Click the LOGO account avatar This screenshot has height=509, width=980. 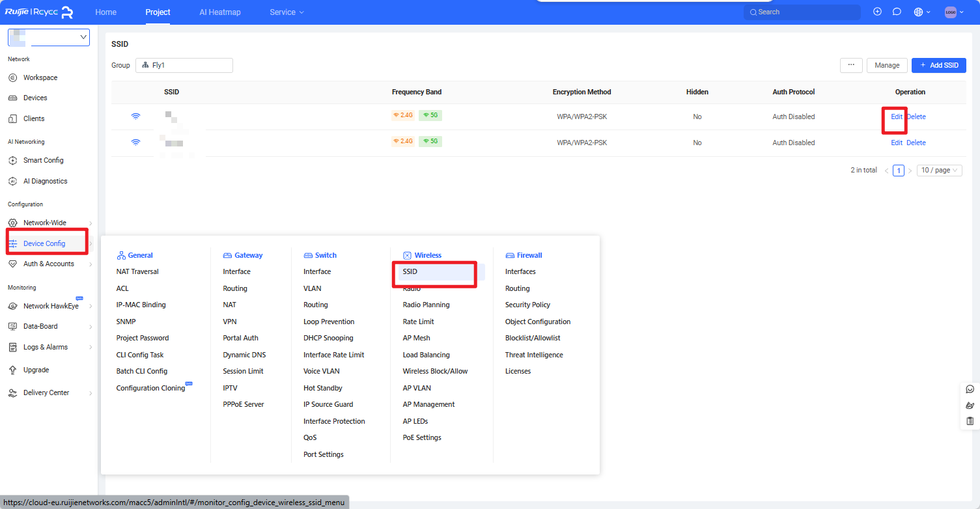coord(951,12)
